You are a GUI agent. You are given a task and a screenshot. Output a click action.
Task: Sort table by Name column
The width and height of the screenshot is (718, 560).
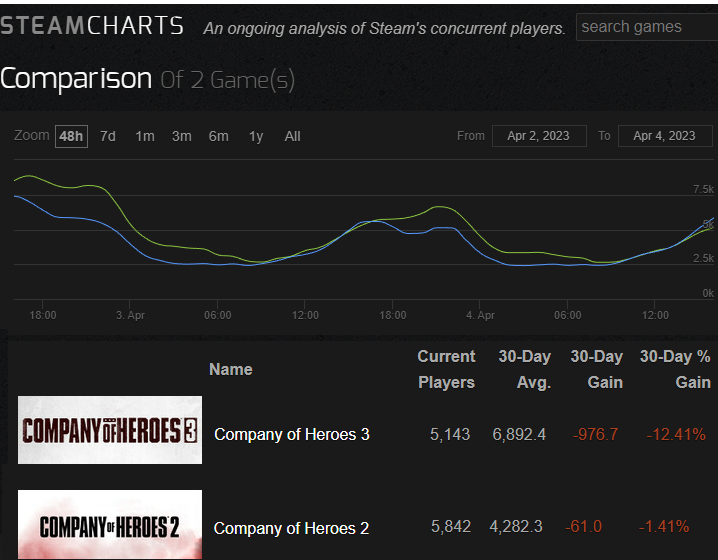tap(230, 369)
